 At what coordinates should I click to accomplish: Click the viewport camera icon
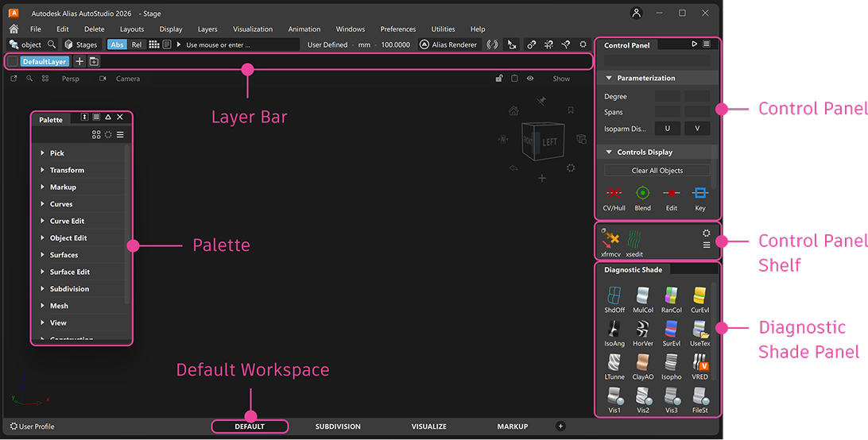tap(103, 79)
